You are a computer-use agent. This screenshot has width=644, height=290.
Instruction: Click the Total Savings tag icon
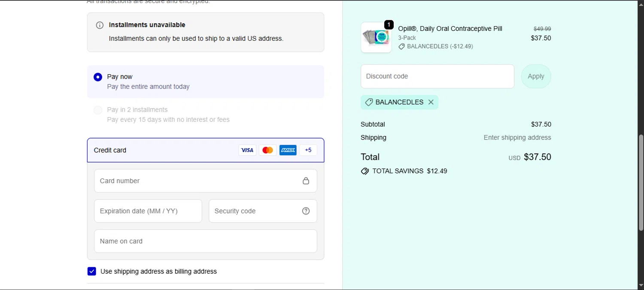point(365,171)
